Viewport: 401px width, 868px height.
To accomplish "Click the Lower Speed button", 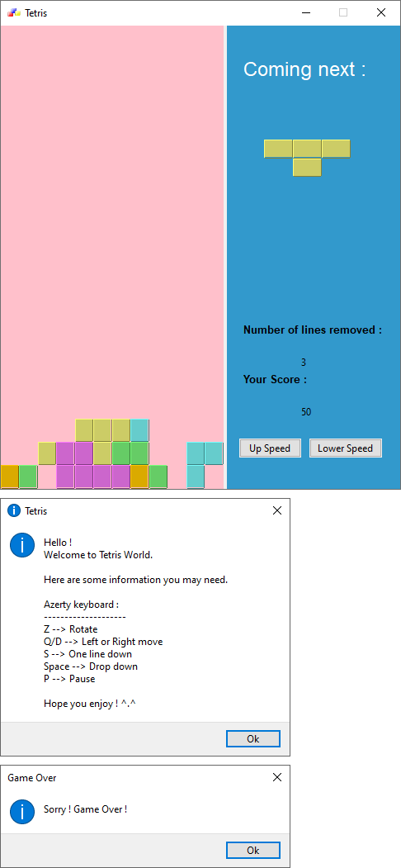I will point(345,448).
